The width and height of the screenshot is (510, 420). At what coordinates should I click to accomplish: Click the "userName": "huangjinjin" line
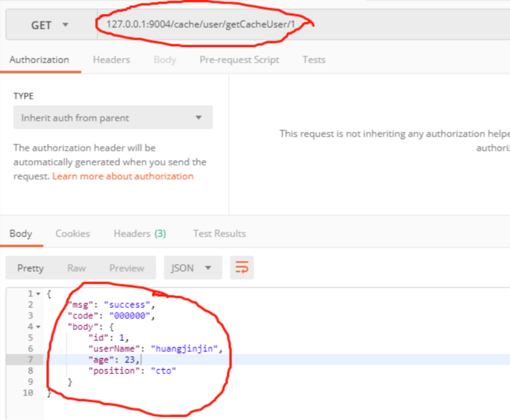click(156, 349)
